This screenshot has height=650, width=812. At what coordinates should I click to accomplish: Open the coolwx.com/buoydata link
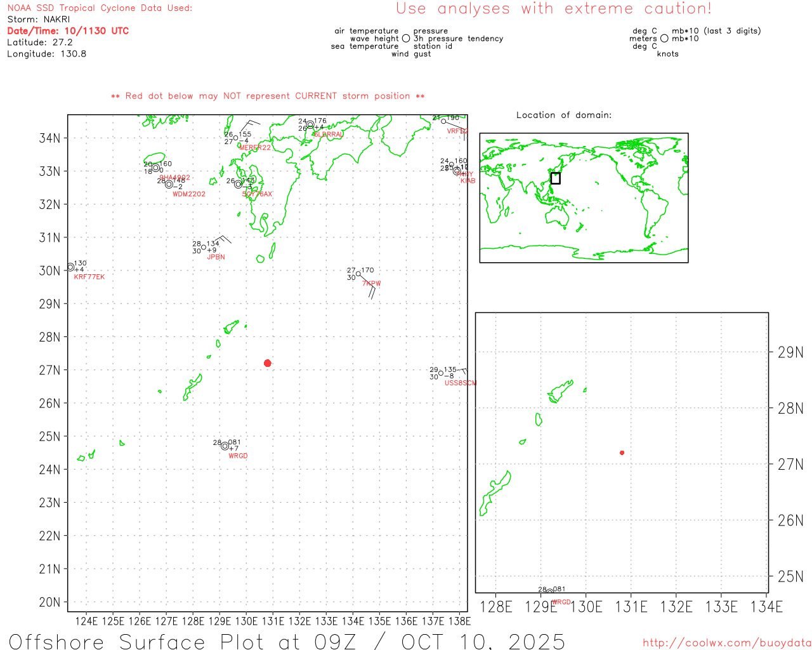[726, 643]
